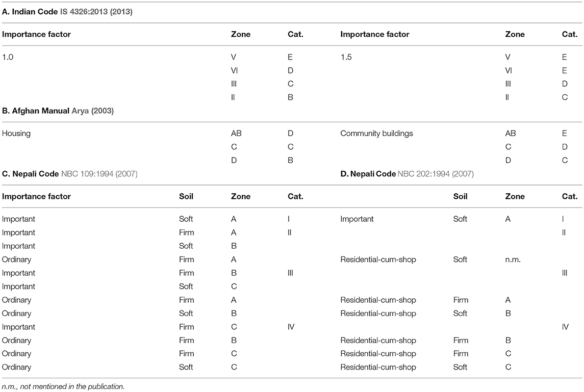Follow the NBC 202:1994 (2007) reference

(436, 174)
